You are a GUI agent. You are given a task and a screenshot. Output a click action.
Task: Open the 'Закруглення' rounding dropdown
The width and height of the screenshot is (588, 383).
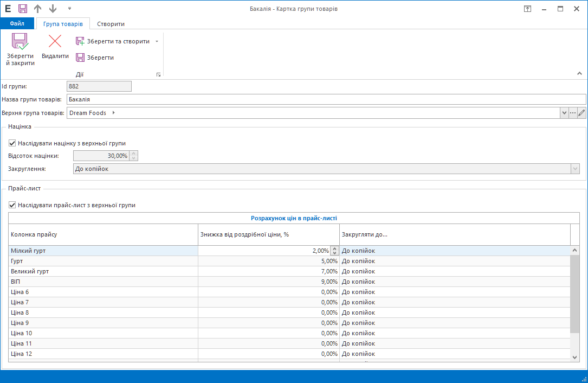(x=575, y=169)
